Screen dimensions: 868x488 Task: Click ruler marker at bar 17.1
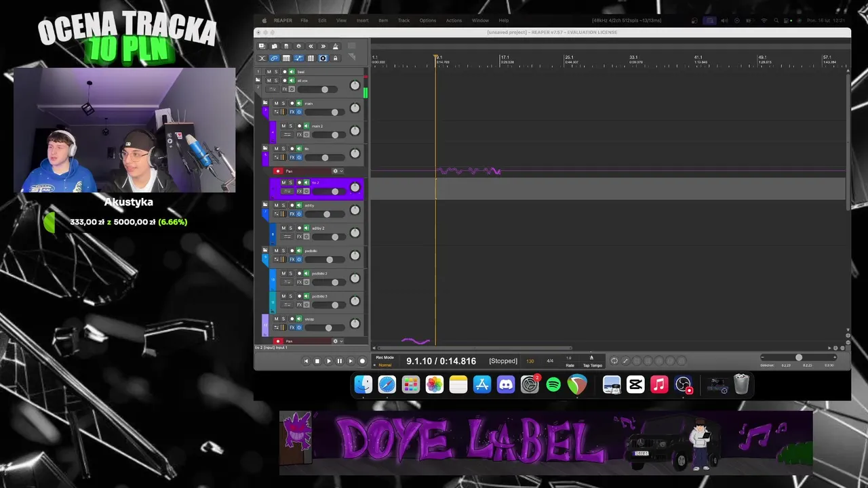pyautogui.click(x=505, y=58)
